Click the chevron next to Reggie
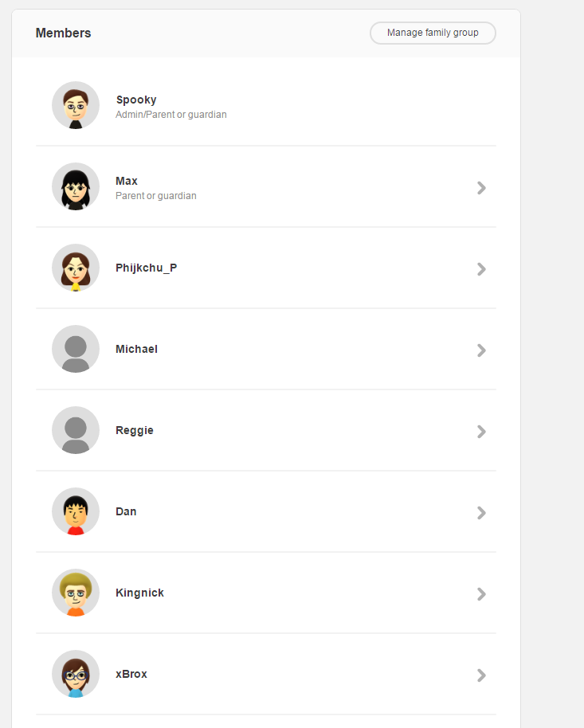 (x=481, y=432)
